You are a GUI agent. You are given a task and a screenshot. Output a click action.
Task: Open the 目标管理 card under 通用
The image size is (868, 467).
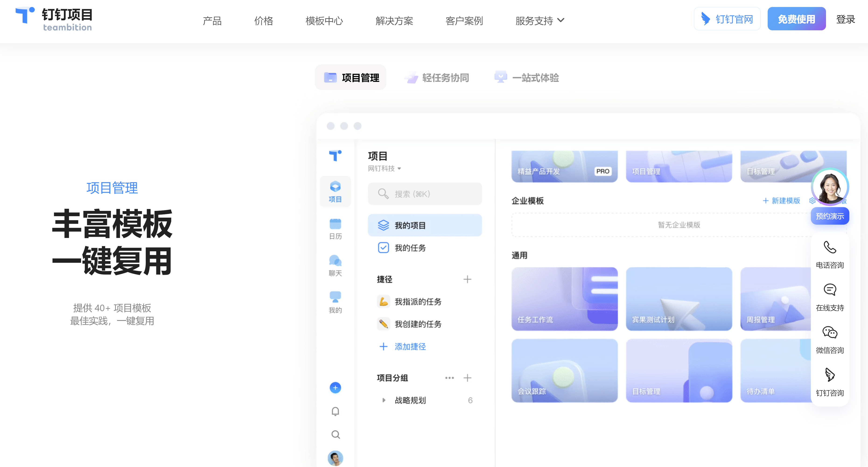(679, 371)
